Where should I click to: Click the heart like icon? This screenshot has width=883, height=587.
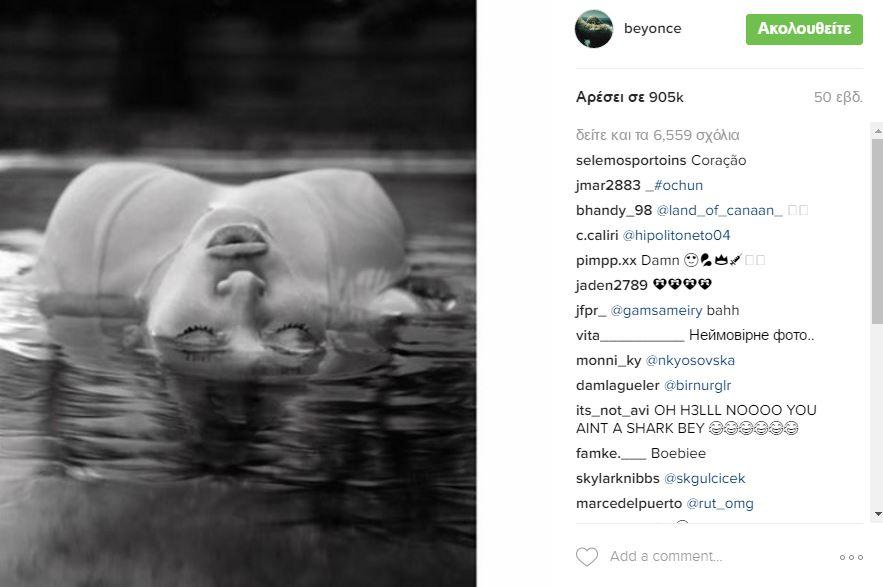click(x=587, y=557)
